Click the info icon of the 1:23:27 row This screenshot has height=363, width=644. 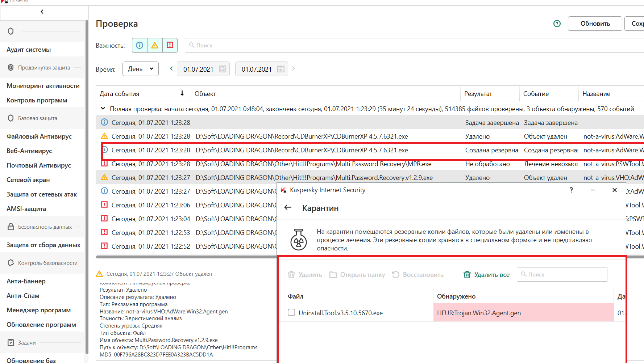coord(104,191)
